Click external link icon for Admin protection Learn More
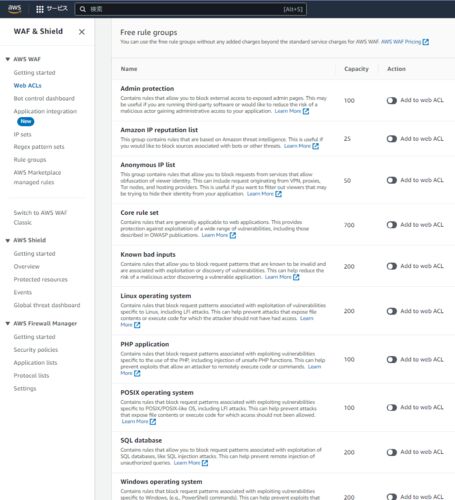455x500 pixels. click(x=306, y=111)
